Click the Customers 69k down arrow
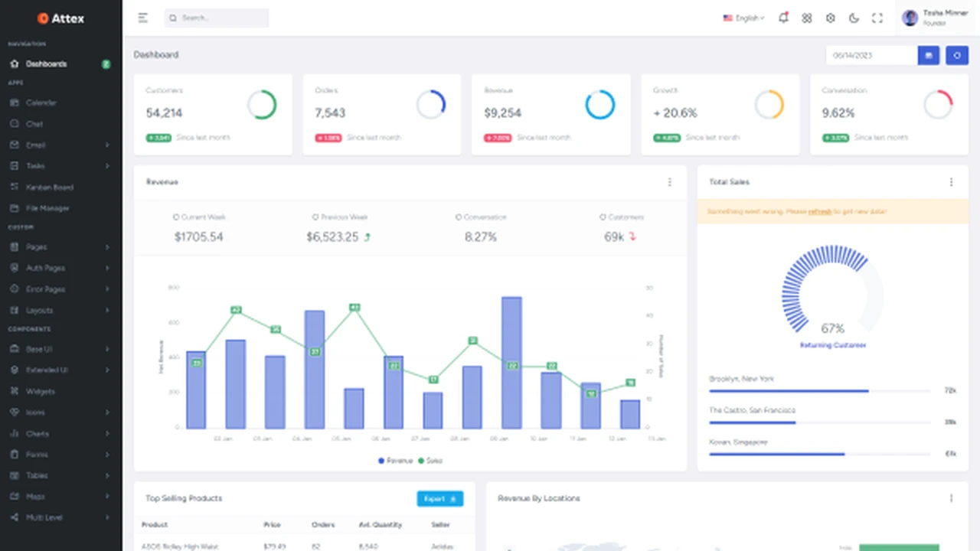This screenshot has height=551, width=980. (x=633, y=237)
